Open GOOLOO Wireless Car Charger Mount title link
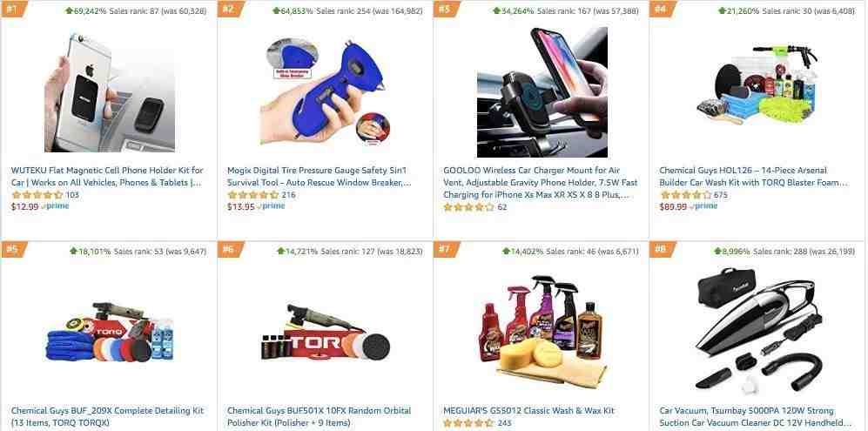Viewport: 868px width, 431px height. [x=541, y=182]
